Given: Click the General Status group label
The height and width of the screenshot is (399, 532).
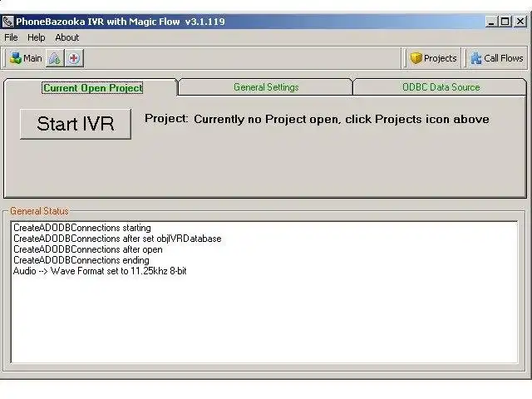Looking at the screenshot, I should (x=39, y=211).
